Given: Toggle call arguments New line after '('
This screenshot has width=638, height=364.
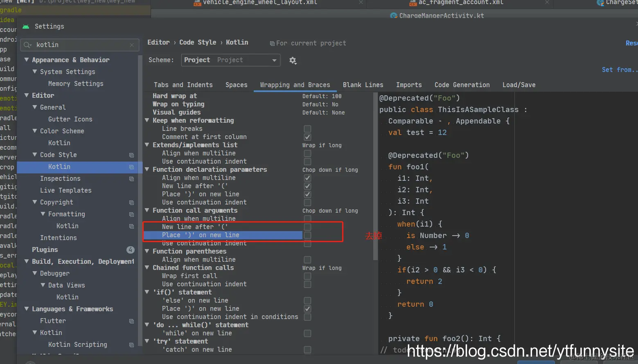Looking at the screenshot, I should 307,227.
